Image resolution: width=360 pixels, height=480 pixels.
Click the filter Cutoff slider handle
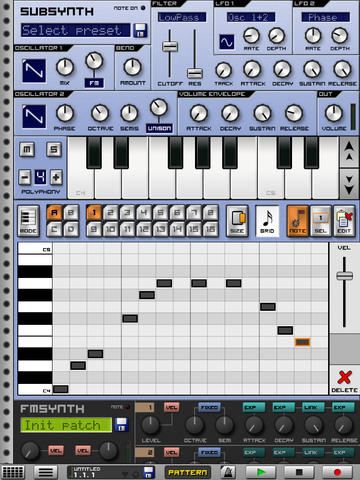pyautogui.click(x=170, y=46)
